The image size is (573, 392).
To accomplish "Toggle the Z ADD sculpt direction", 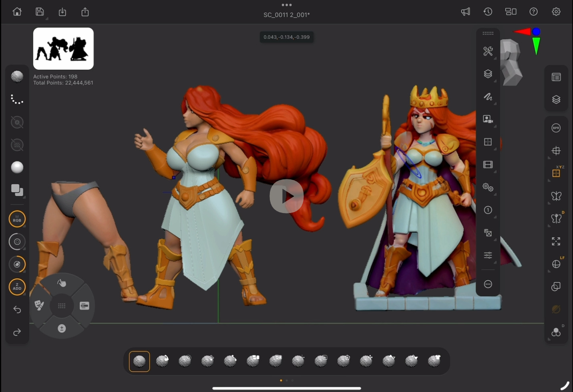I will click(x=17, y=287).
